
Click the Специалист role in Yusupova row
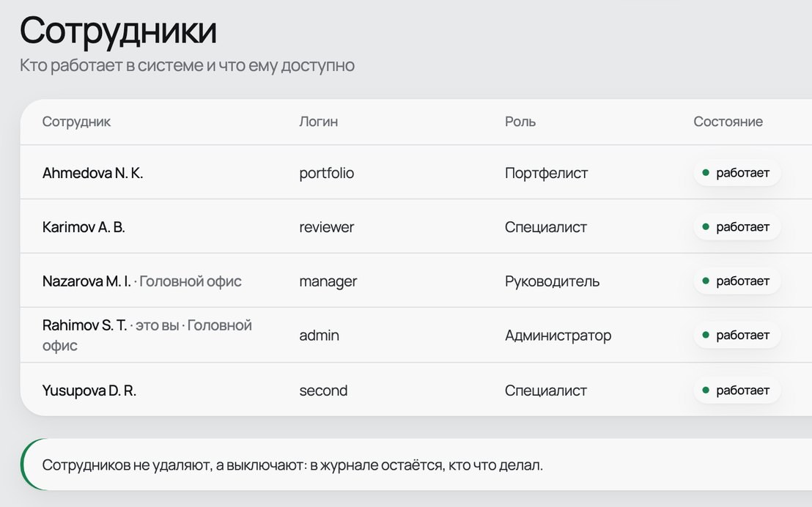tap(546, 391)
